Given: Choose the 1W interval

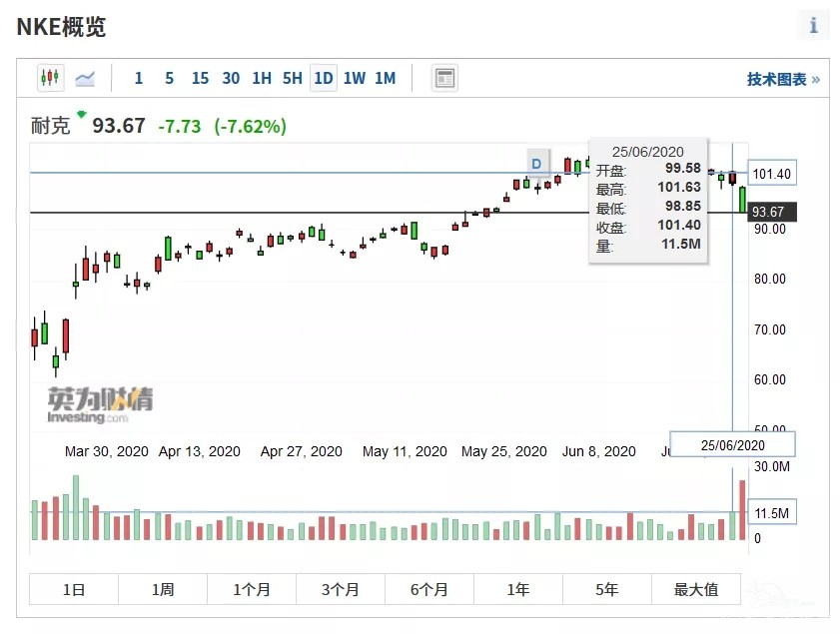Looking at the screenshot, I should click(x=354, y=78).
